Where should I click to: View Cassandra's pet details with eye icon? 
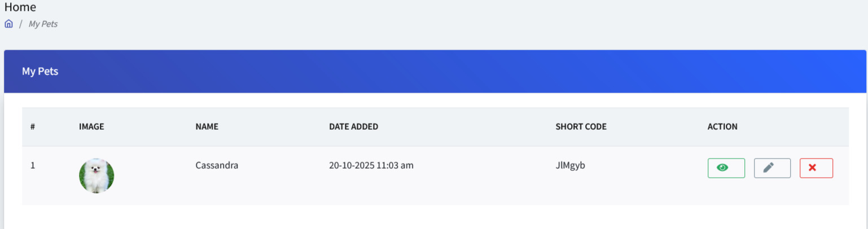(x=726, y=168)
